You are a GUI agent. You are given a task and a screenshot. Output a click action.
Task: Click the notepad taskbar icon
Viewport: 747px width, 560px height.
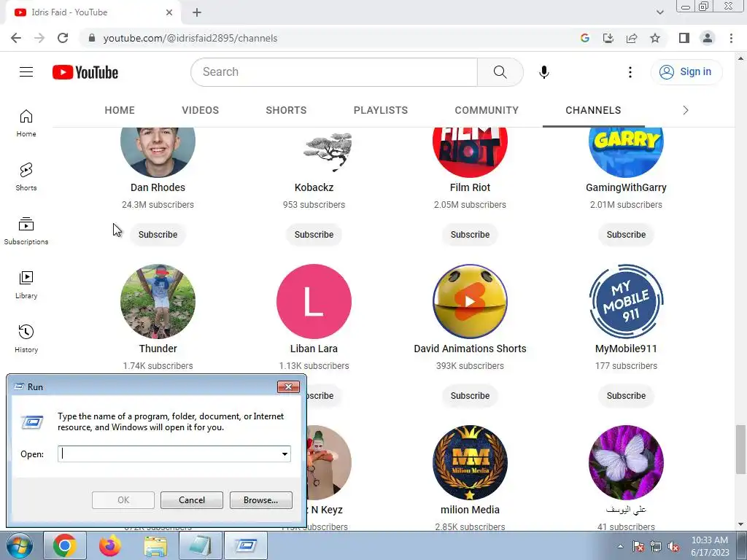[x=201, y=545]
